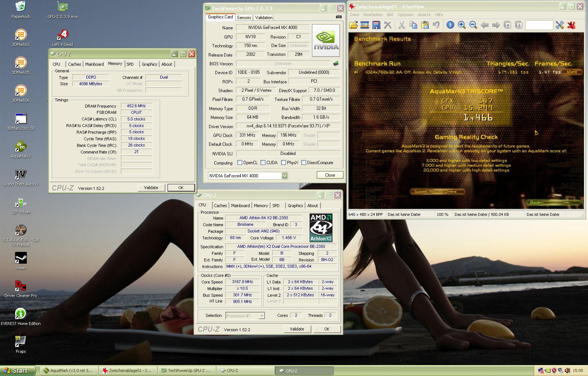Open the Bearbeiten menu in IrfanView
The width and height of the screenshot is (588, 376).
[x=373, y=15]
